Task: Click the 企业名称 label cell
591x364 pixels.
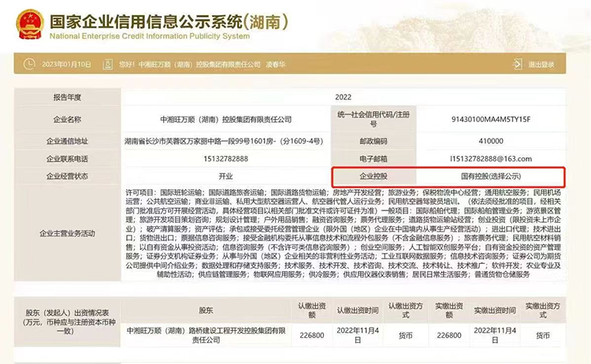Action: coord(68,120)
